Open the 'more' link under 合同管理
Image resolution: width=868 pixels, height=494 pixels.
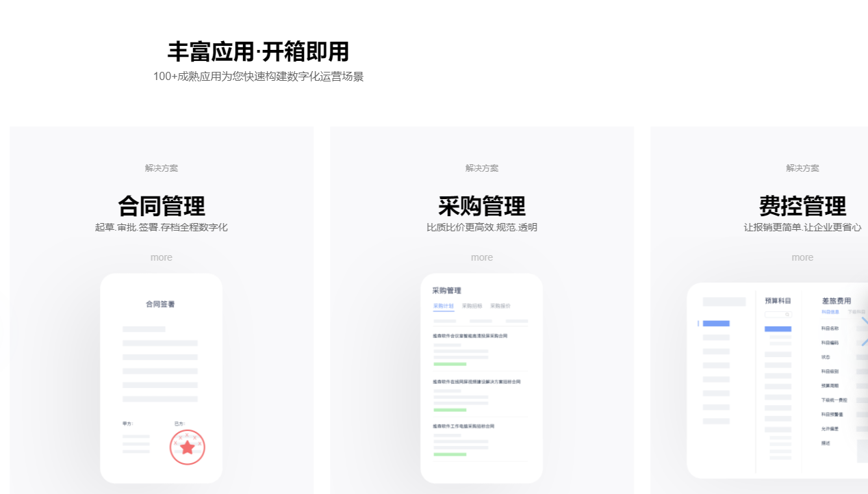tap(162, 258)
